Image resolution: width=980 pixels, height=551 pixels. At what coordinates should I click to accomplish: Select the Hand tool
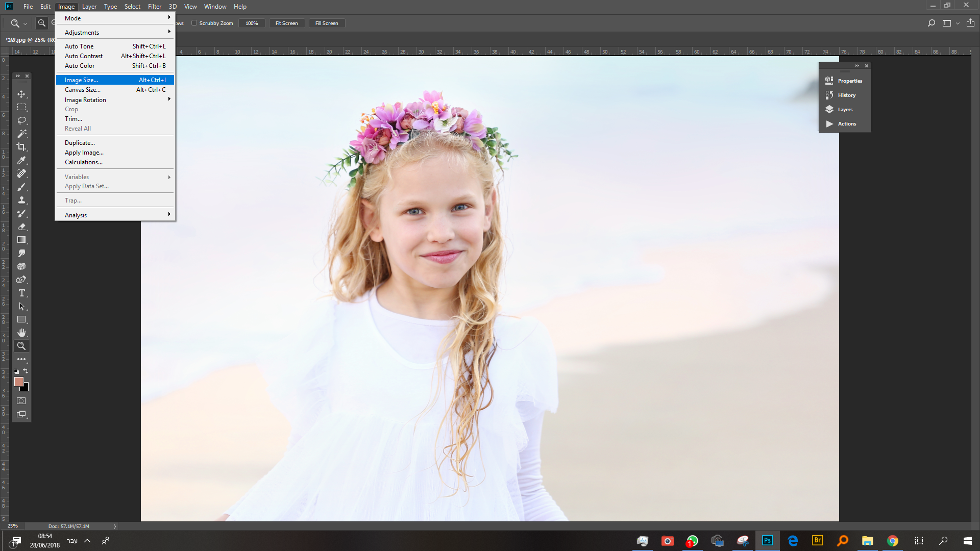(21, 333)
